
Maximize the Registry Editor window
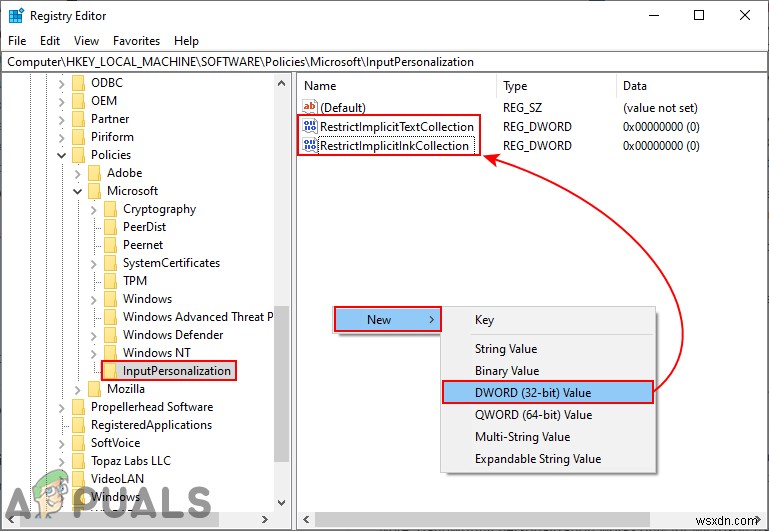[x=699, y=15]
